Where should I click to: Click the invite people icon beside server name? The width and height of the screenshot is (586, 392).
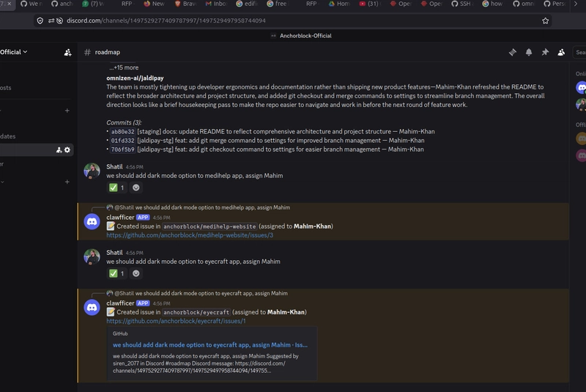[67, 52]
